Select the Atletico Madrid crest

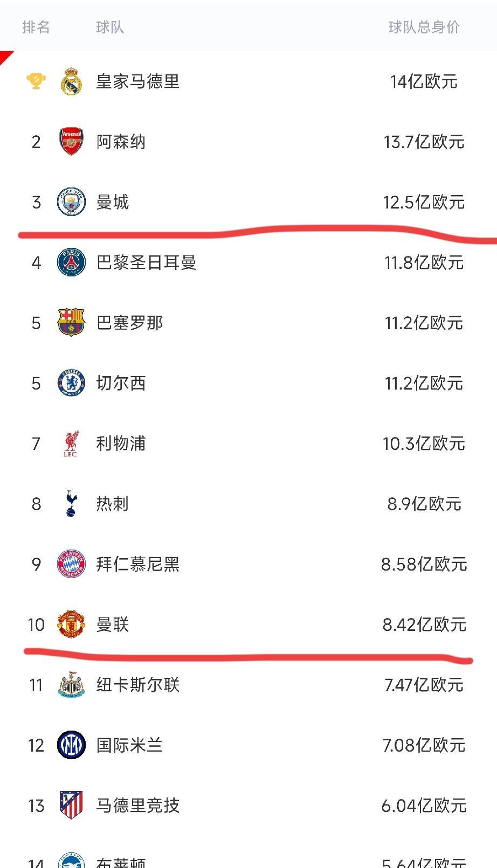click(71, 805)
